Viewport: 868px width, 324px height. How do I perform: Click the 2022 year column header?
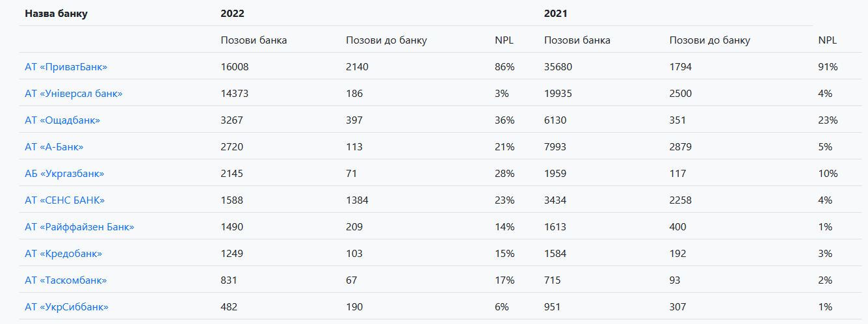pos(232,14)
